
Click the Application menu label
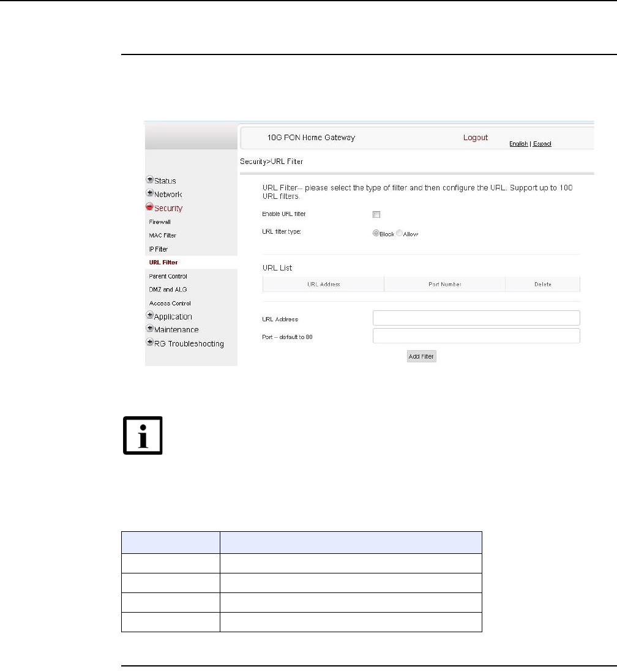click(173, 316)
